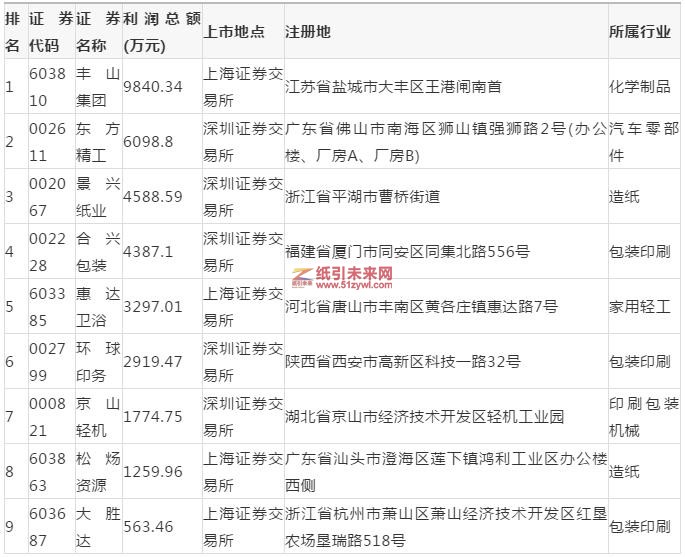The width and height of the screenshot is (685, 557).
Task: Click the 所属行业 column header
Action: click(640, 31)
